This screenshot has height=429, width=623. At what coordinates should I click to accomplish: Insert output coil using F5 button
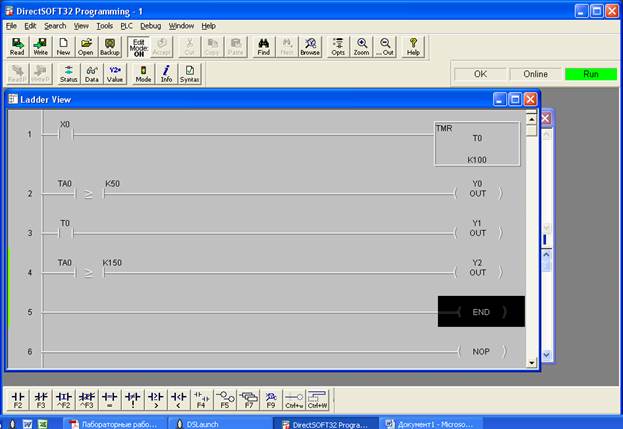point(227,399)
